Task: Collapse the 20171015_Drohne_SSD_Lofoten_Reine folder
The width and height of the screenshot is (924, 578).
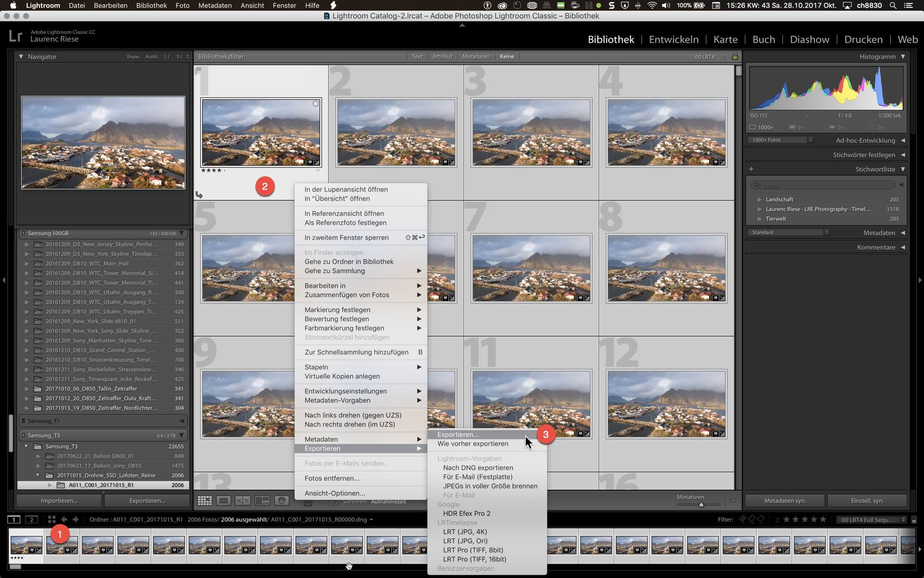Action: tap(38, 475)
